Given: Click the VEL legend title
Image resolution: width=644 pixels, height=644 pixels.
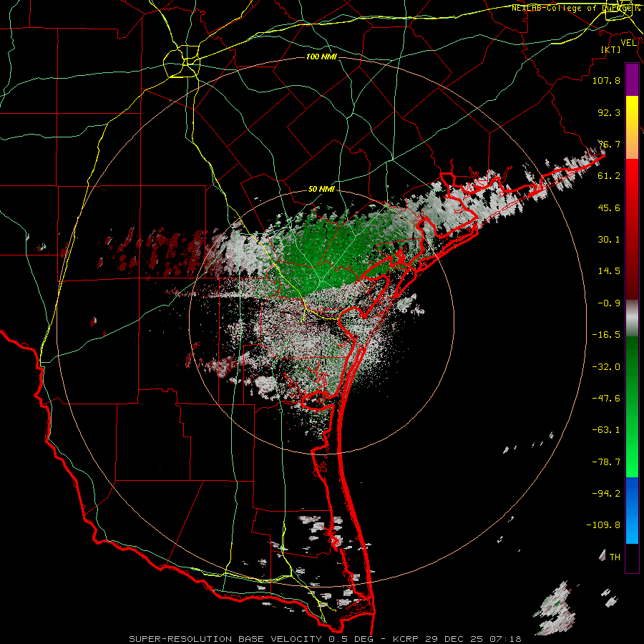Looking at the screenshot, I should 628,43.
